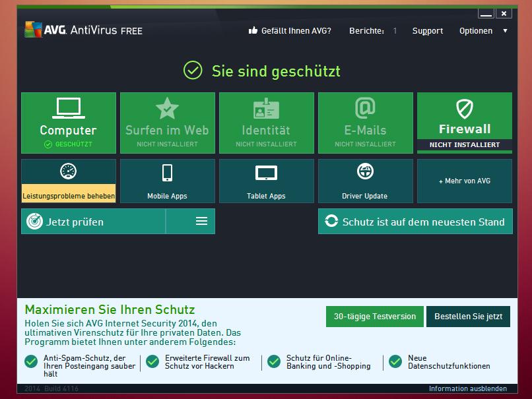Click the Berichte count number 1

(395, 31)
